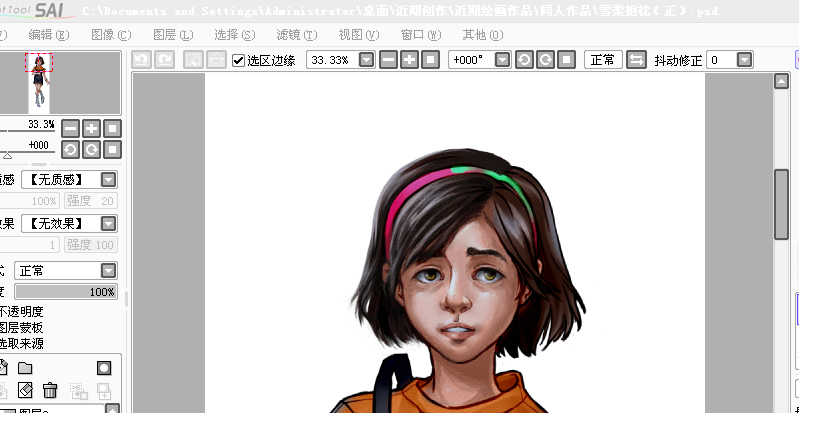Click the greyed icon right of merge-down
The image size is (829, 446).
pos(104,391)
